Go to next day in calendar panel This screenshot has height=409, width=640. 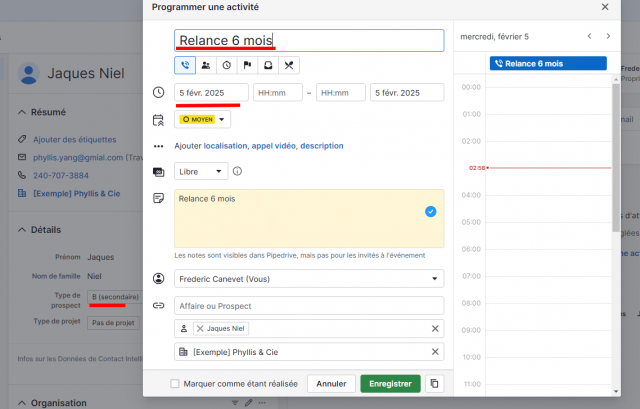pyautogui.click(x=608, y=36)
